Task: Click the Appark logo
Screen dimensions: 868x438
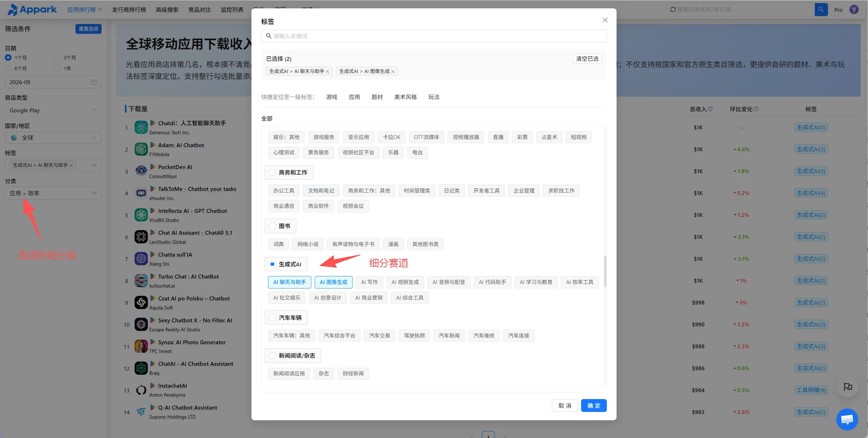Action: pyautogui.click(x=32, y=9)
